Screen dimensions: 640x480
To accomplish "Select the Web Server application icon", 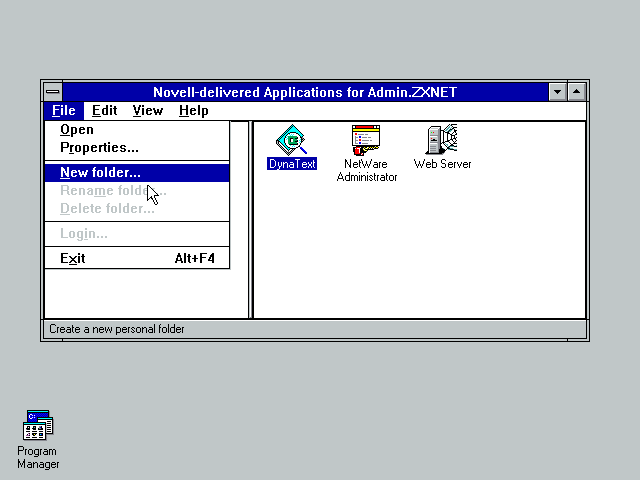I will pyautogui.click(x=442, y=139).
